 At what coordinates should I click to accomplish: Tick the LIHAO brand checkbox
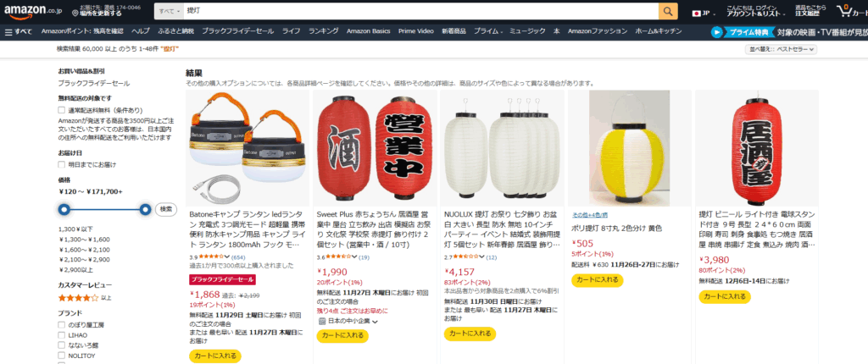click(61, 335)
